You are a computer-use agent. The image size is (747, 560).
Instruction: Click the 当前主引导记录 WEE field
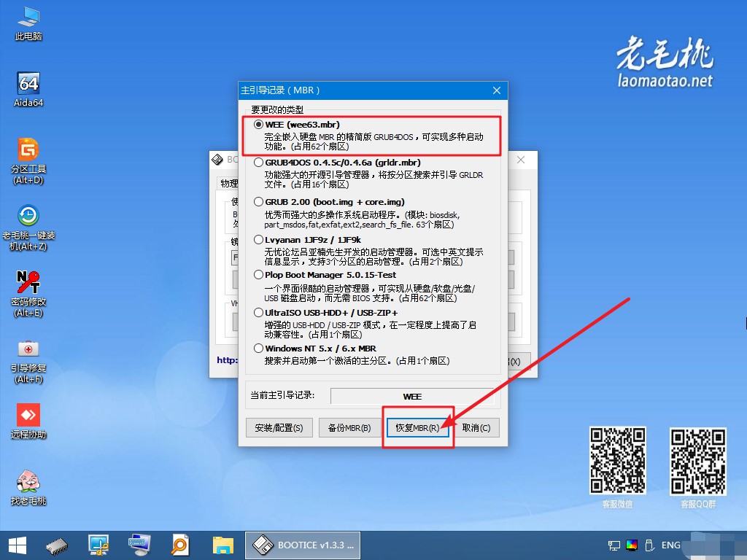click(413, 396)
